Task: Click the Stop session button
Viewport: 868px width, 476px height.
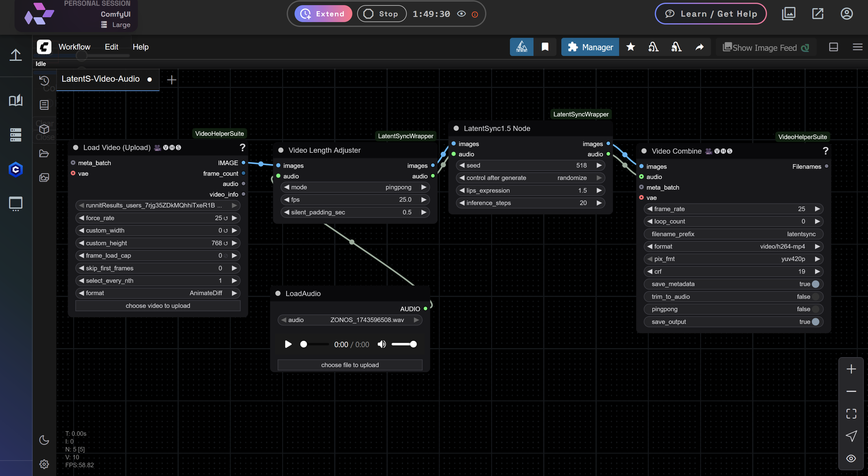Action: coord(381,14)
